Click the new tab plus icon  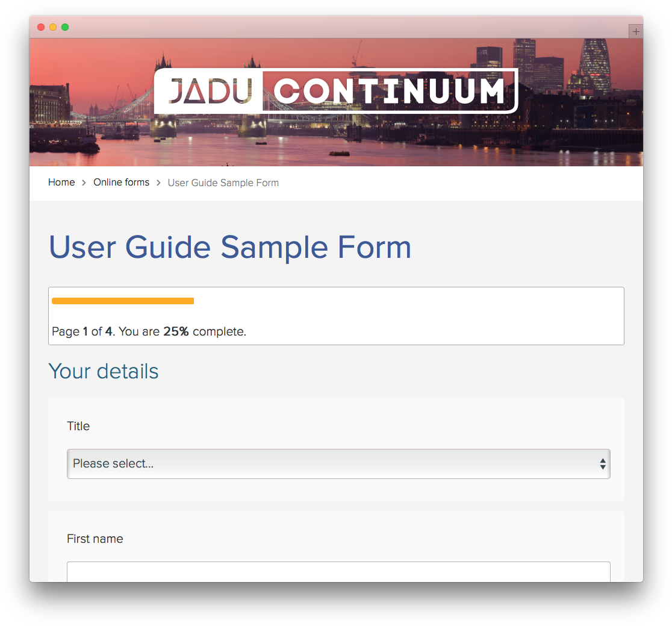click(x=636, y=31)
